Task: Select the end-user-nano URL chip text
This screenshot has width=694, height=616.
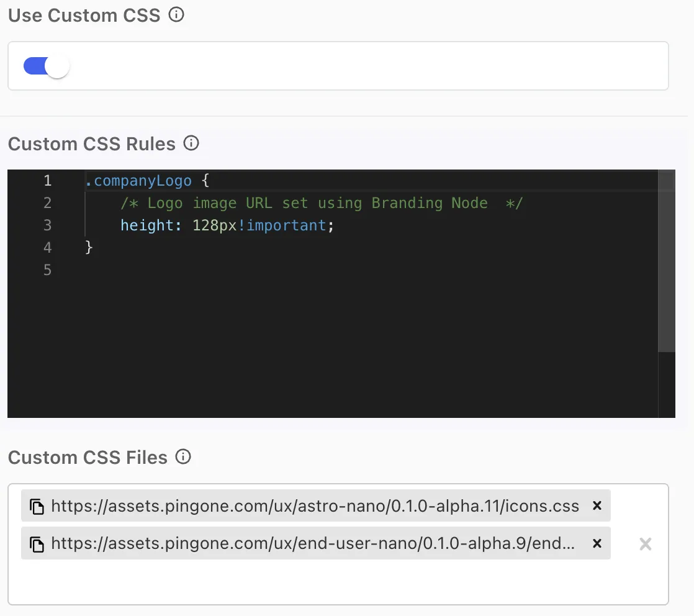Action: [313, 543]
